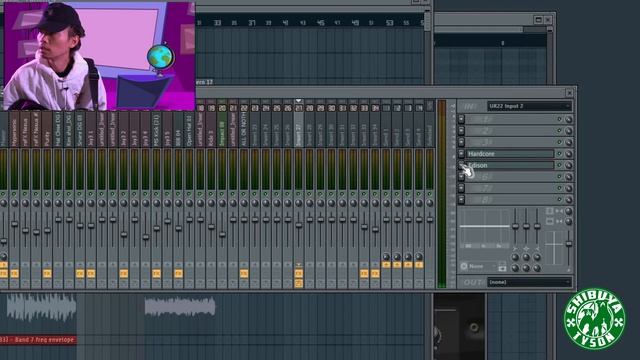Click the pan knob on Purity track
Screen dimensions: 640x360
pyautogui.click(x=47, y=203)
